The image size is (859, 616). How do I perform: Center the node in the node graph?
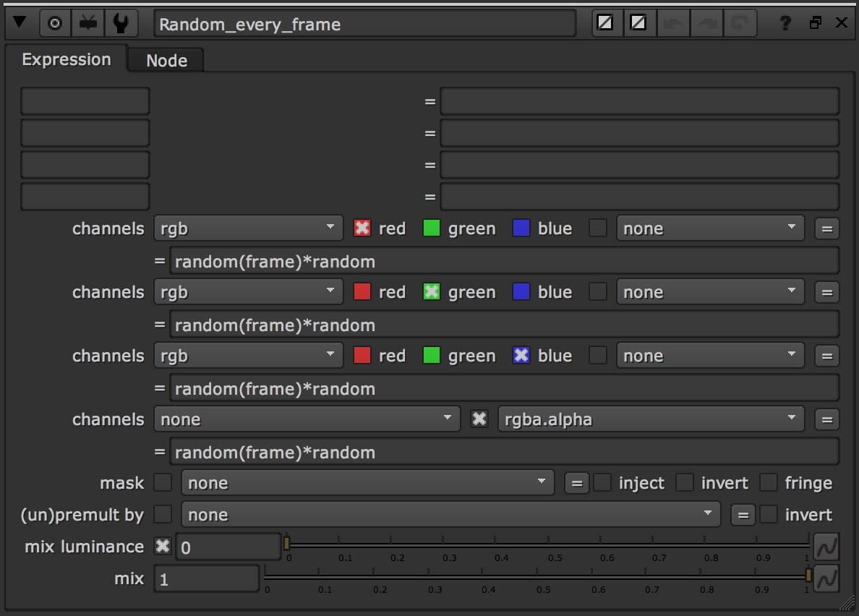point(55,22)
